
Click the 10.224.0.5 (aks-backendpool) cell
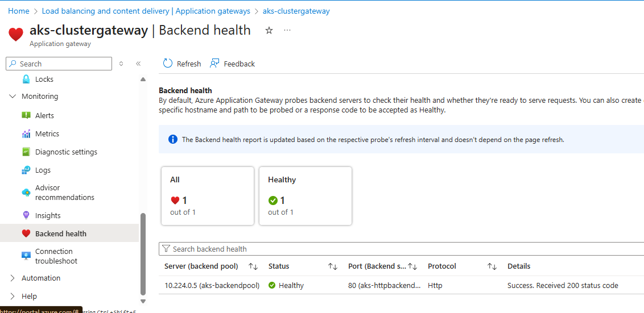tap(212, 286)
